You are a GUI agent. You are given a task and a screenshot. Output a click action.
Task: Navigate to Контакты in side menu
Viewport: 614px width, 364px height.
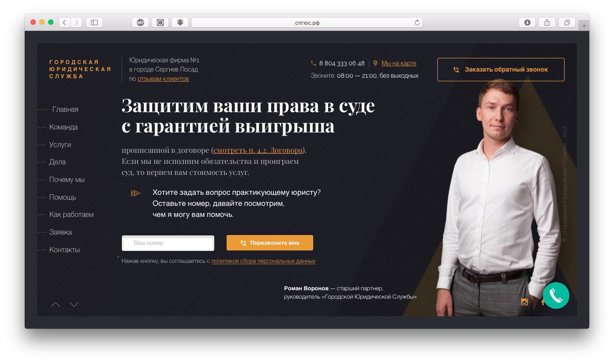(64, 250)
